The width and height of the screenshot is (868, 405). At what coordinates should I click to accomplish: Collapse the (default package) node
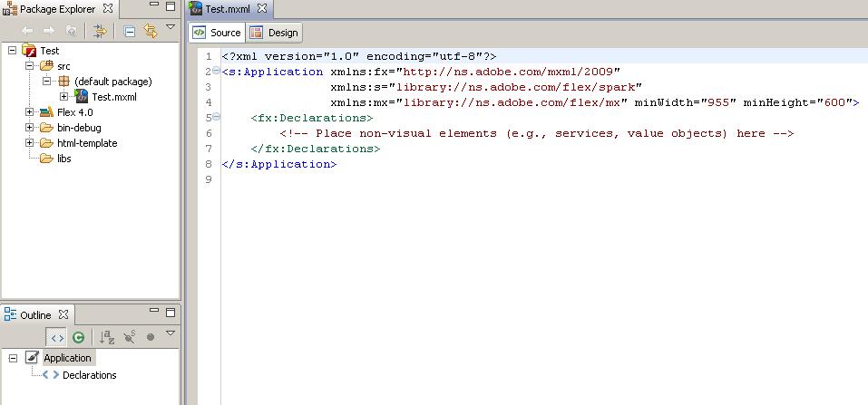pos(47,82)
